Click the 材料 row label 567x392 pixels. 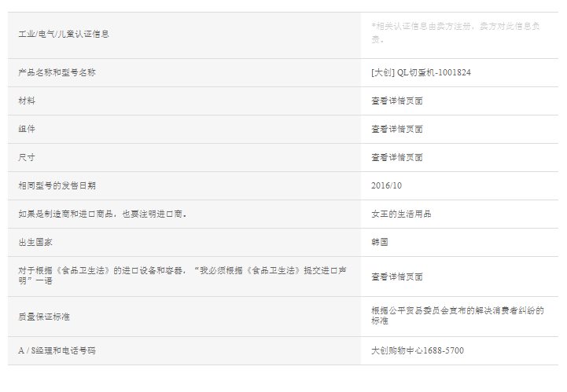(27, 101)
